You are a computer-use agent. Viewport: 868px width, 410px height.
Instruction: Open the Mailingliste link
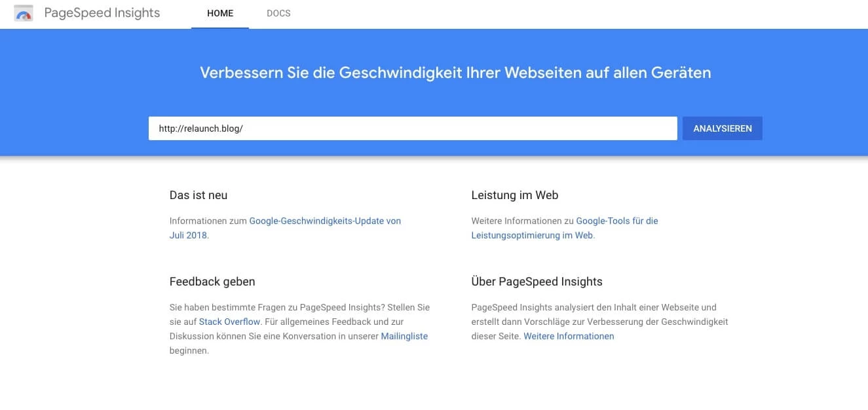point(404,336)
